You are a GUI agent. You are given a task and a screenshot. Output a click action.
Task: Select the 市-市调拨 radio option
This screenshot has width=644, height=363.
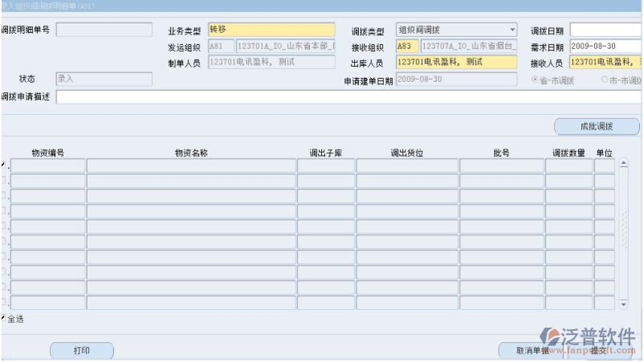(x=605, y=80)
